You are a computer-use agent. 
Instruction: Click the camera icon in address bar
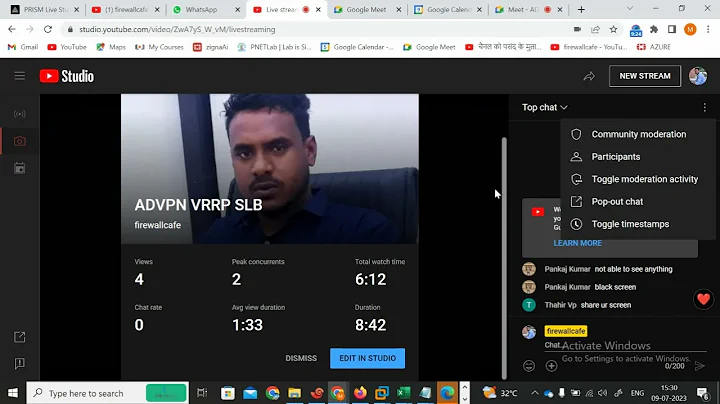click(577, 29)
